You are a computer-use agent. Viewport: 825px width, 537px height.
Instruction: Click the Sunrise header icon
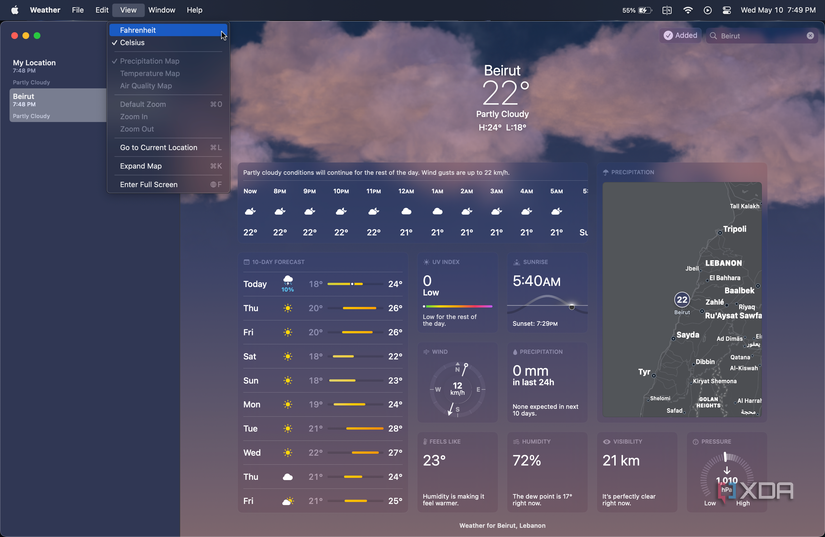[516, 262]
